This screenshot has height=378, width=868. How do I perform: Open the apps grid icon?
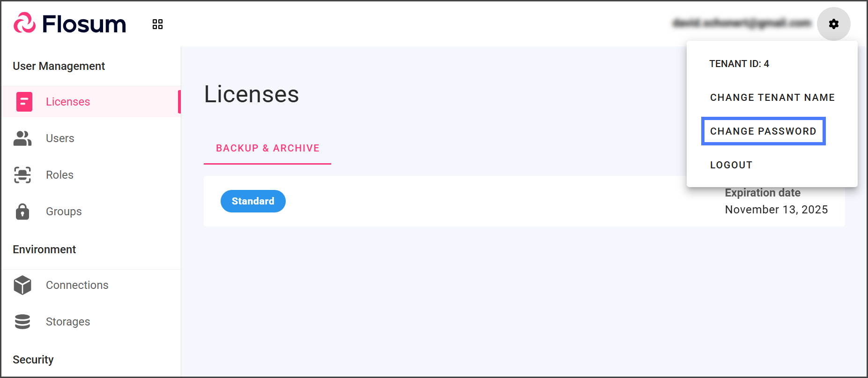pyautogui.click(x=157, y=24)
